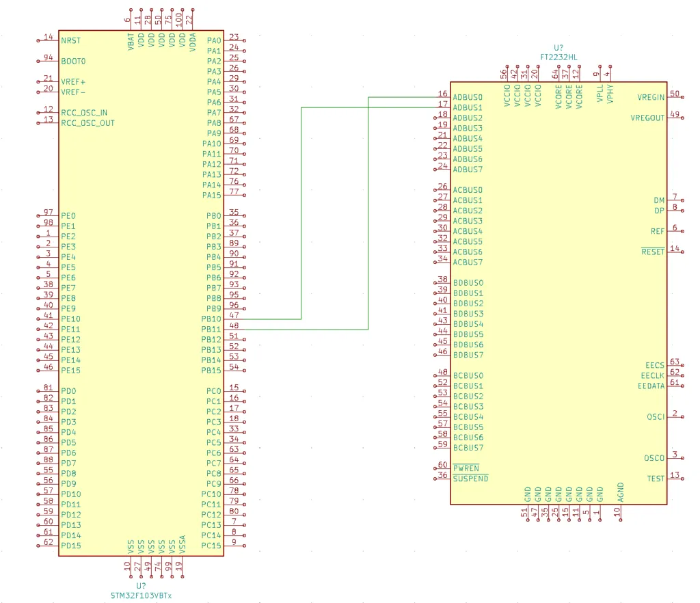Select the PB10 pin on the microcontroller
Viewport: 700px width, 603px height.
[x=234, y=319]
